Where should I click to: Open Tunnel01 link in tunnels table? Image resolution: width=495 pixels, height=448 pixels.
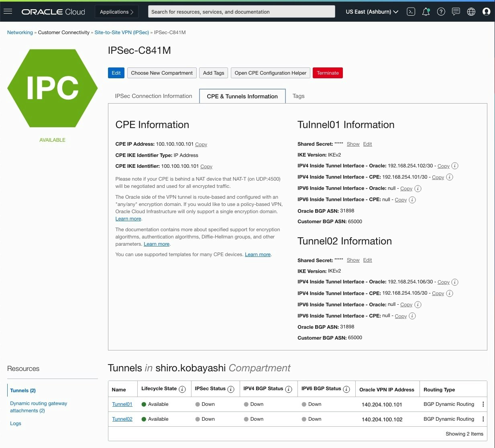(x=122, y=404)
